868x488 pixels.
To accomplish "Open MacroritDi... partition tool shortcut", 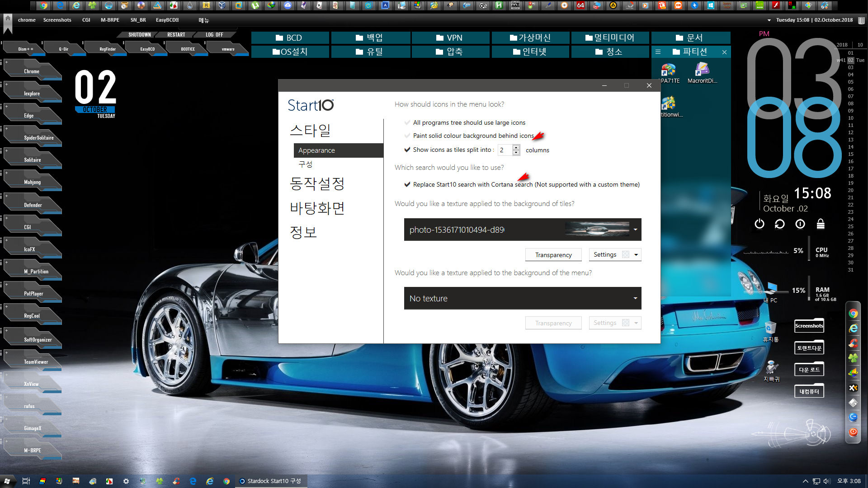I will click(702, 72).
